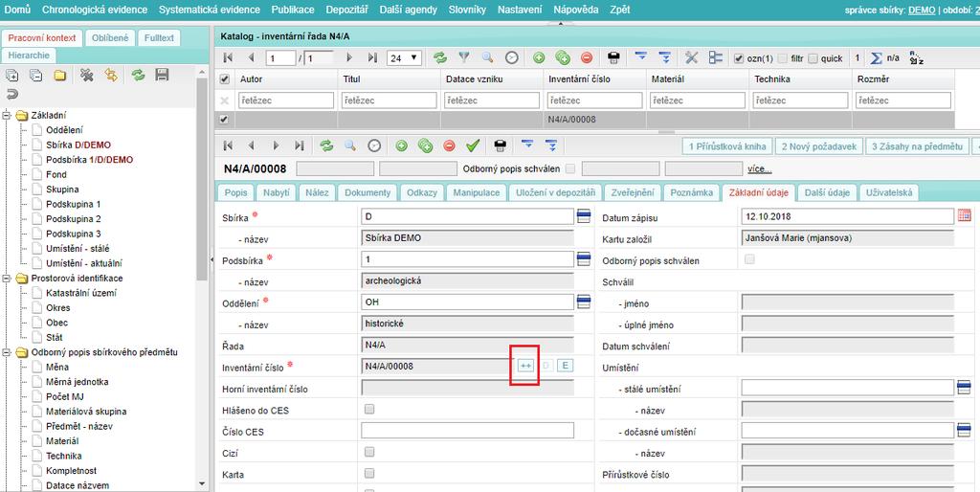Expand all nodes in working context tree
The width and height of the screenshot is (980, 492).
point(11,76)
